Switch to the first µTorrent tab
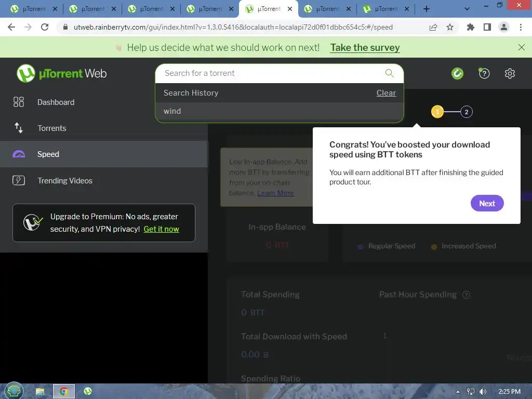Image resolution: width=532 pixels, height=399 pixels. [33, 9]
